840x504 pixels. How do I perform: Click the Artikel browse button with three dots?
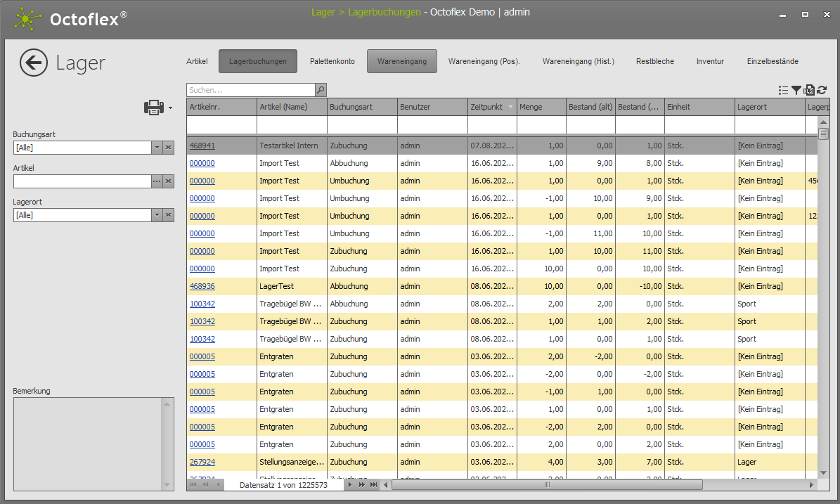(157, 181)
